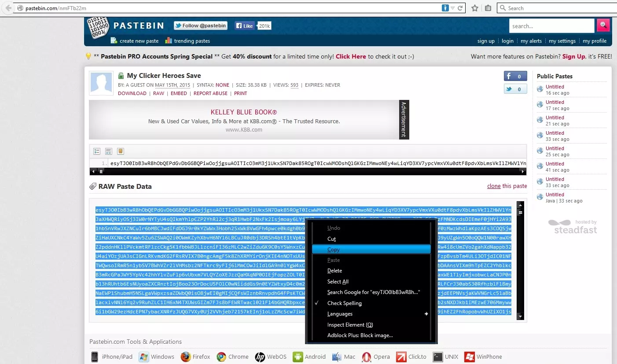Open the login link
Screen dimensions: 617x364
pyautogui.click(x=507, y=41)
